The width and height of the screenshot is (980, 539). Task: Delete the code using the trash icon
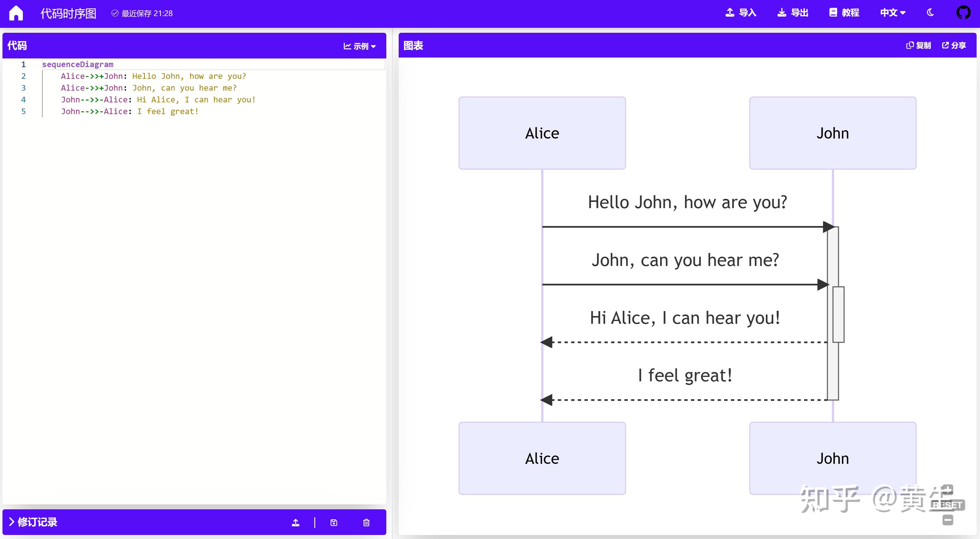(366, 522)
